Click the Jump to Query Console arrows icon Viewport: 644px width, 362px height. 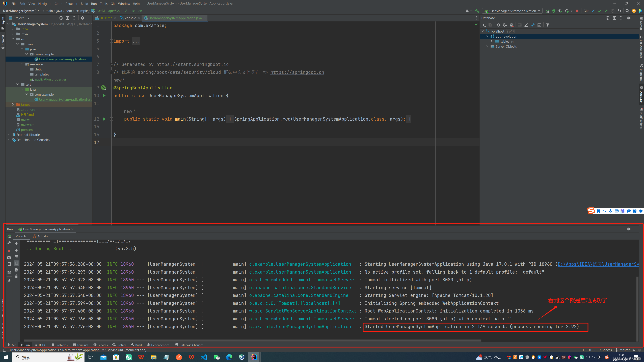[533, 25]
